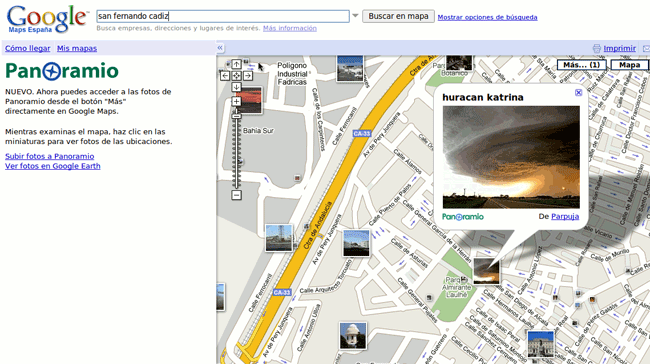Open the search history dropdown arrow
Image resolution: width=650 pixels, height=364 pixels.
pos(355,16)
